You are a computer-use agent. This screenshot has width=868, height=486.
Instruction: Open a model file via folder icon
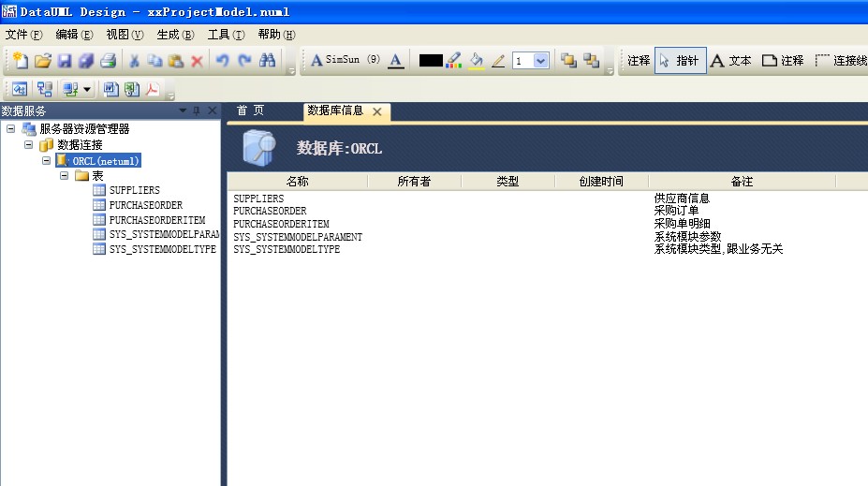[43, 60]
